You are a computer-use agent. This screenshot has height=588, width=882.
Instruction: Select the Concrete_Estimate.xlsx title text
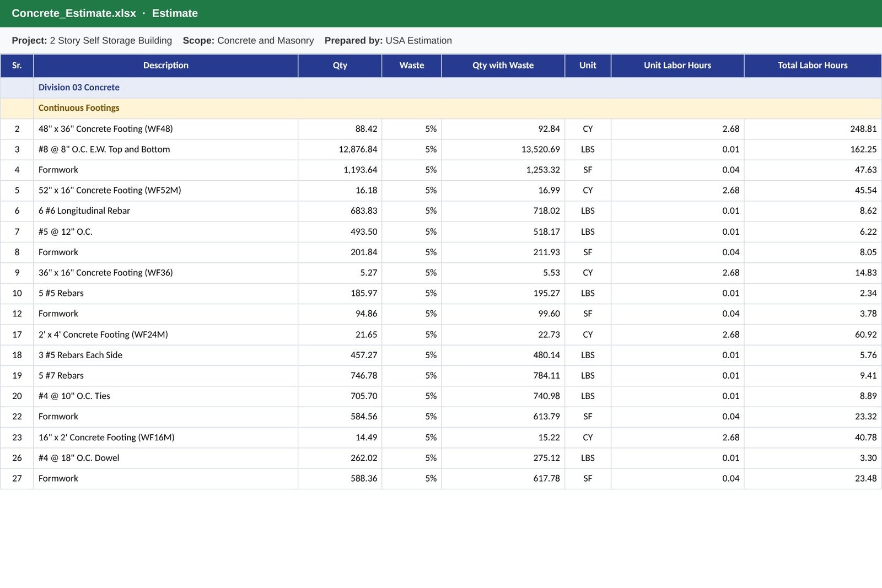(x=74, y=13)
